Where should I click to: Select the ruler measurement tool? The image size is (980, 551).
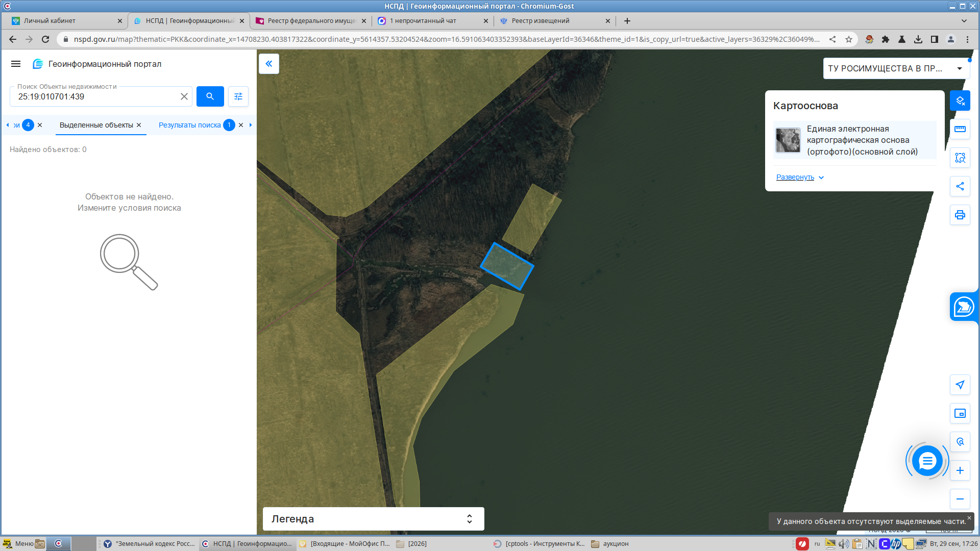click(x=960, y=129)
